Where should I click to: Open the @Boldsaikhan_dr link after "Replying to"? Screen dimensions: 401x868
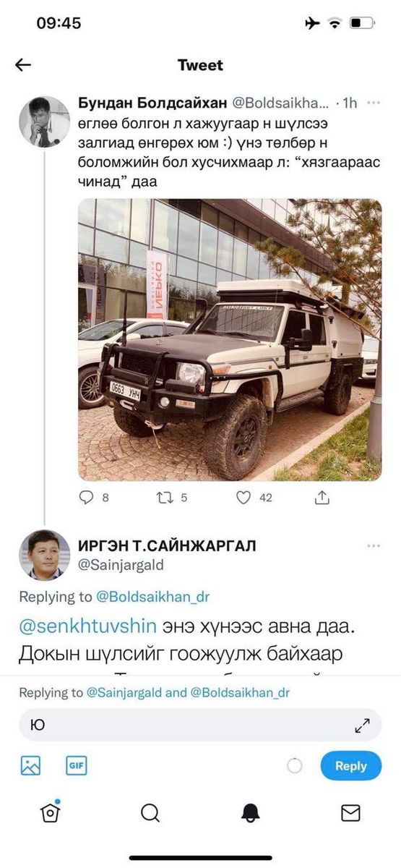152,597
